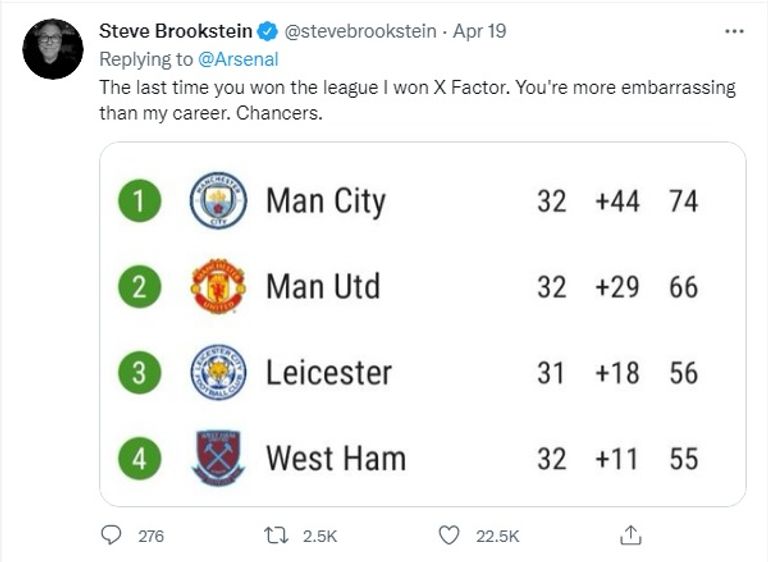Open the @Arsenal mention link
The image size is (768, 562).
point(241,59)
